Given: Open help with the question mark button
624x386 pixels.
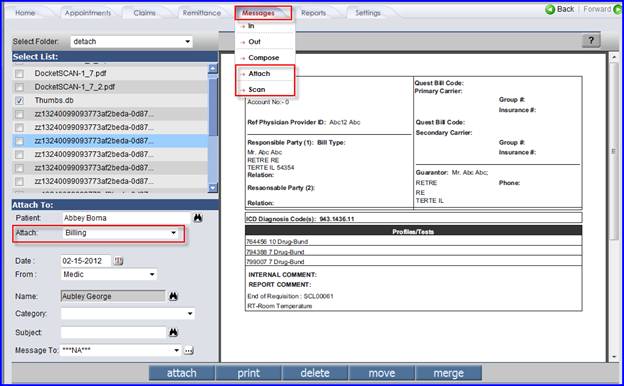Looking at the screenshot, I should (x=591, y=40).
